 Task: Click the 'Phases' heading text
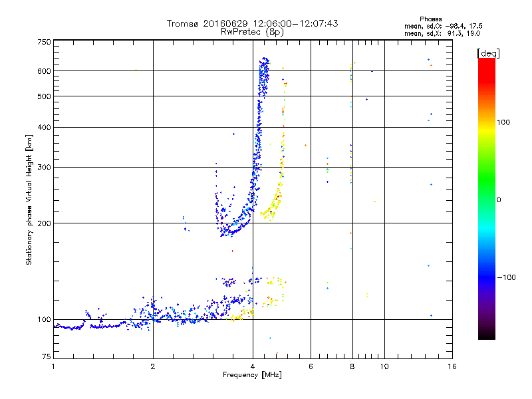(430, 19)
